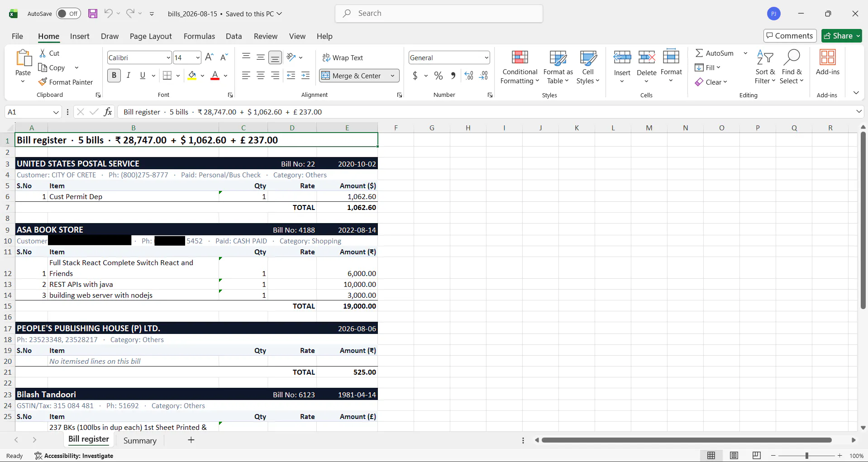Open Conditional Formatting menu
Screen dimensions: 868x462
(x=520, y=67)
